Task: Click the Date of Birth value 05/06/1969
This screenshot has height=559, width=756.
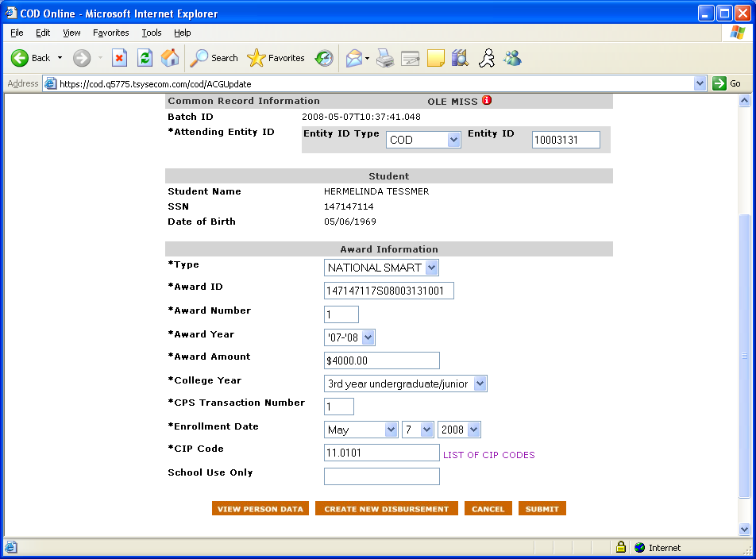Action: [x=350, y=222]
